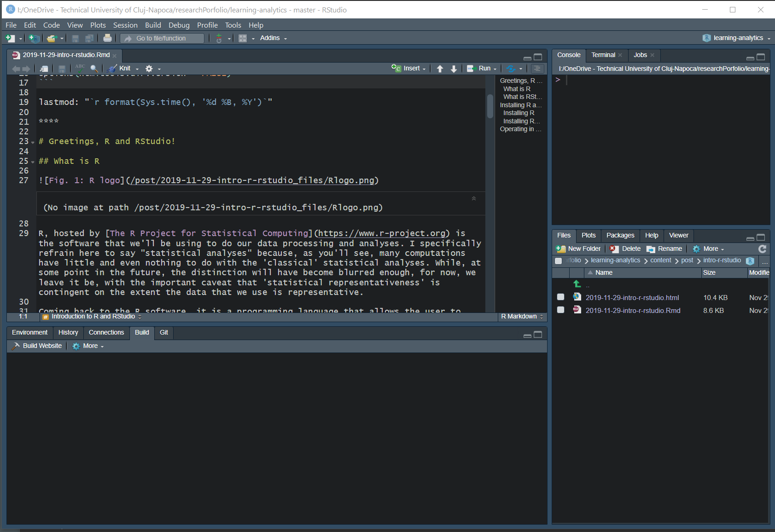
Task: Open the Introduction to R and RStudio section navigator
Action: pos(93,317)
